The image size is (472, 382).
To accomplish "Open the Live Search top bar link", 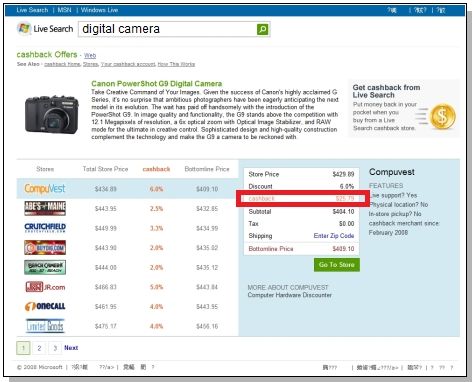I will pos(32,10).
